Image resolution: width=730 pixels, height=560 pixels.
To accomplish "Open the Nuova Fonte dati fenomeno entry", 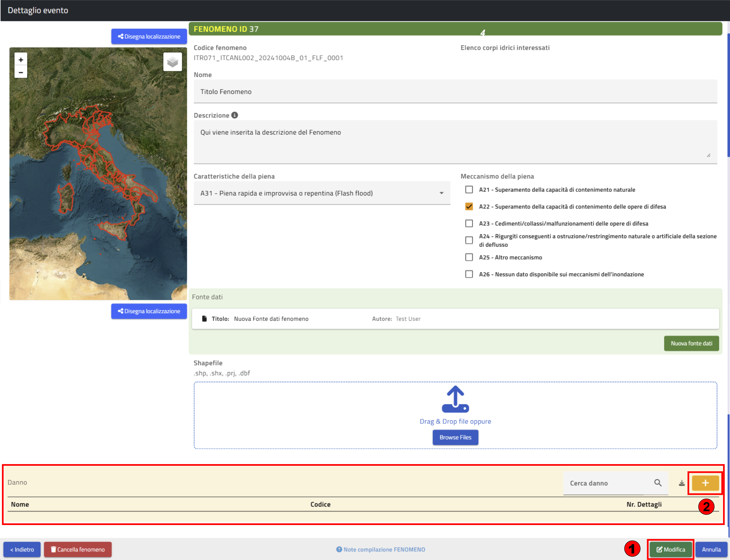I will pos(271,319).
